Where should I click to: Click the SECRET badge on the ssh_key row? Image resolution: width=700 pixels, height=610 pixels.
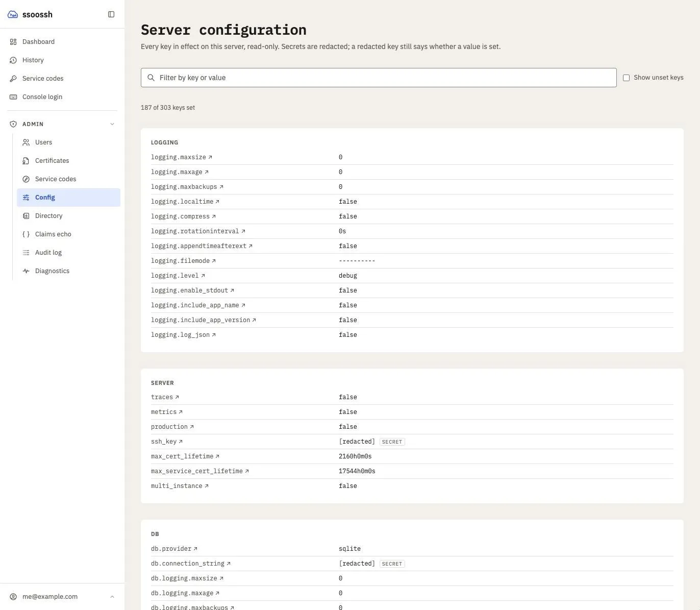(x=392, y=442)
